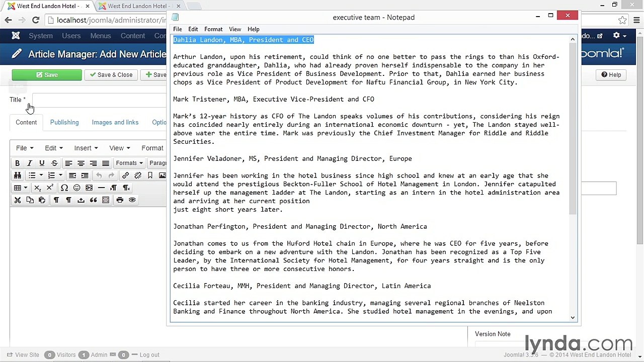Screen dimensions: 644x362
Task: Align text left in the editor
Action: click(x=68, y=163)
